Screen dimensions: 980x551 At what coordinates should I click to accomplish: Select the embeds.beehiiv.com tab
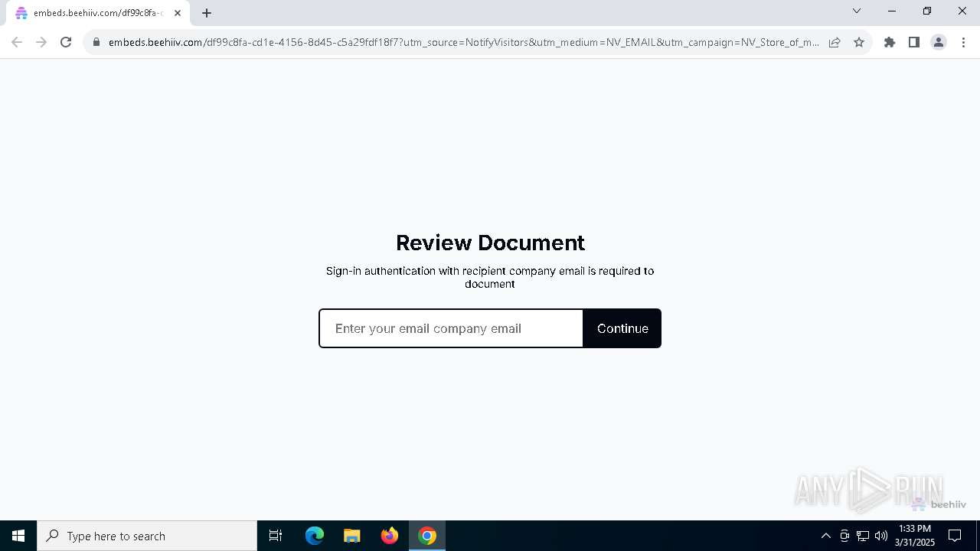98,13
